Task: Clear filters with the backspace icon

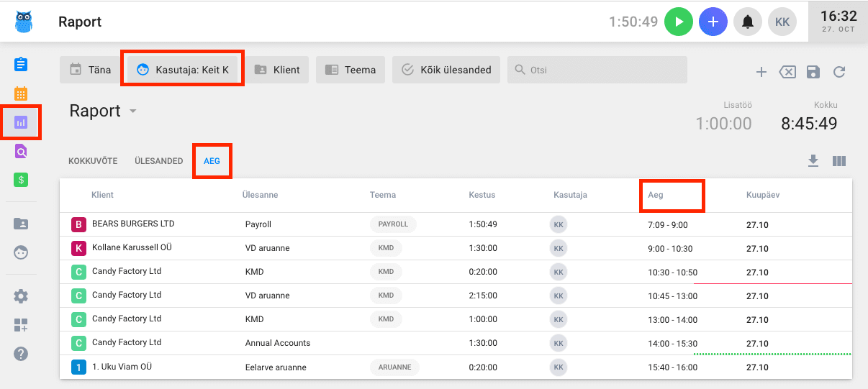Action: click(x=787, y=71)
